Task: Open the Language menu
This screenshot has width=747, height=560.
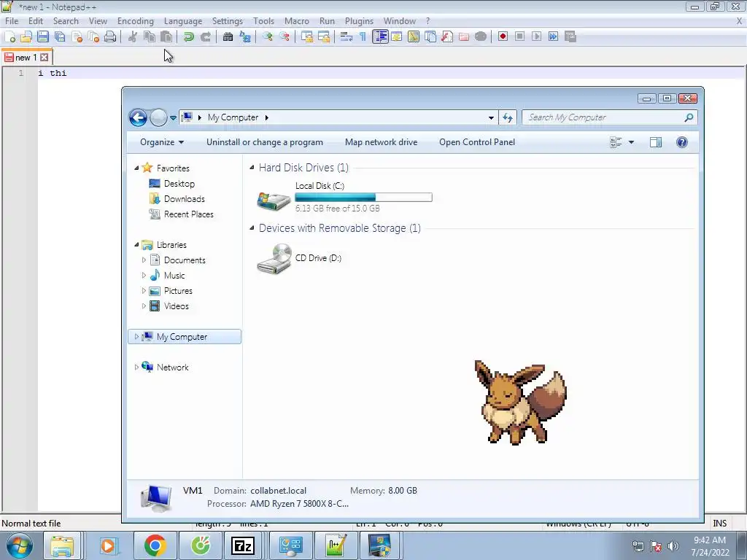Action: pyautogui.click(x=183, y=21)
